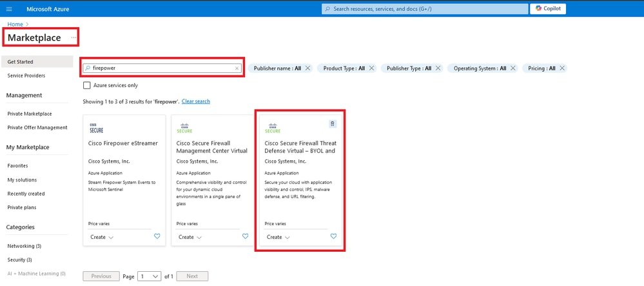Select the Networking (3) category

tap(24, 246)
